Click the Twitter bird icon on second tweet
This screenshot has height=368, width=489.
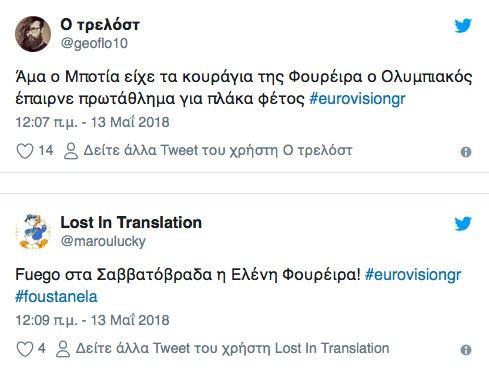tap(463, 224)
